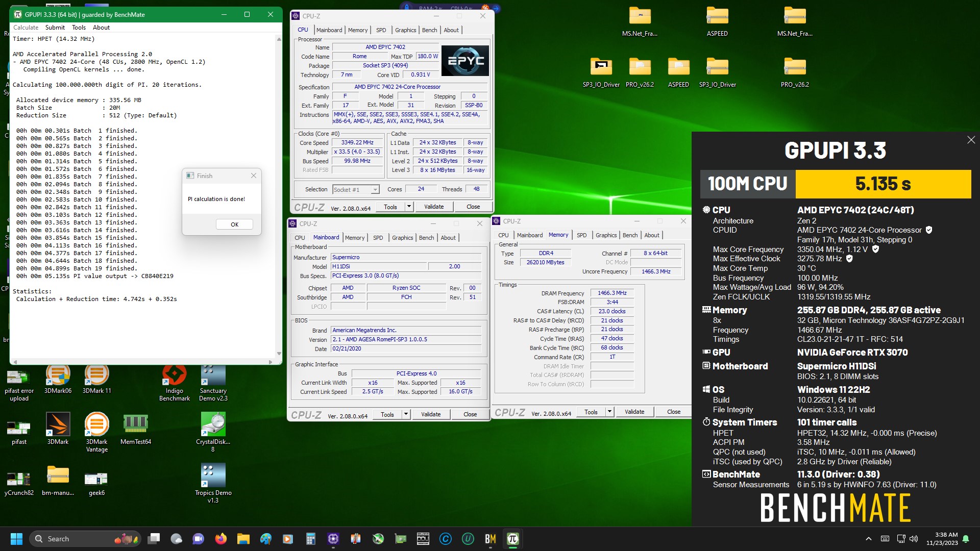Viewport: 980px width, 551px height.
Task: Switch to CPU tab in Mainboard CPU-Z window
Action: 300,238
